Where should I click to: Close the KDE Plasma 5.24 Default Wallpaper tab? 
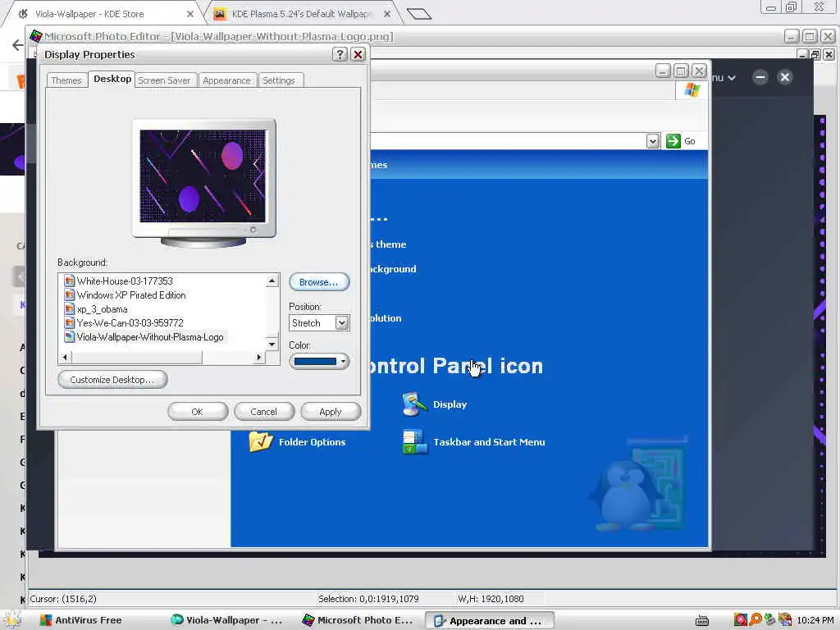point(387,14)
